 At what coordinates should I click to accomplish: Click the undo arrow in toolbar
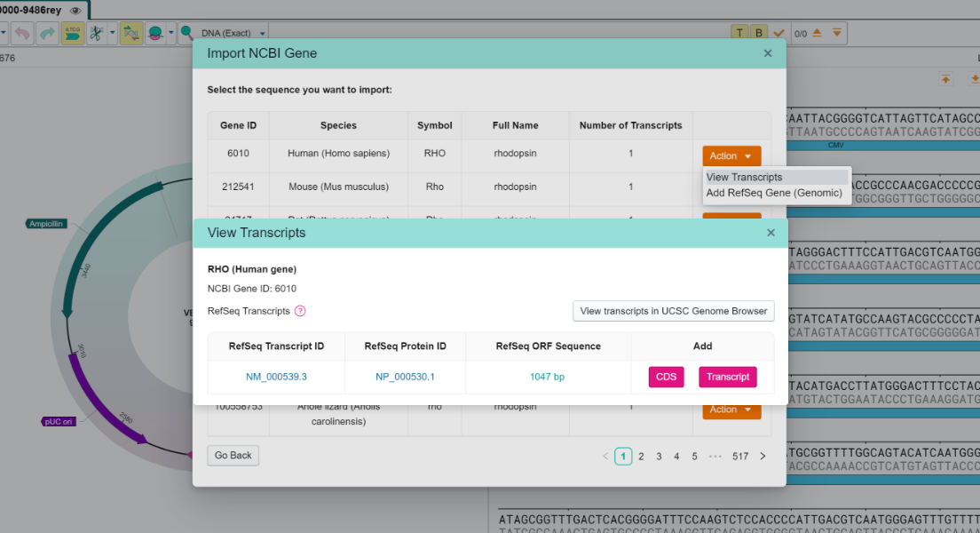click(x=22, y=33)
